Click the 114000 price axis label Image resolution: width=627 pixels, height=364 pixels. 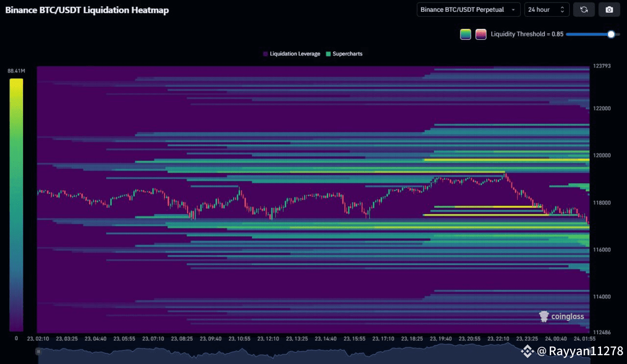[602, 297]
